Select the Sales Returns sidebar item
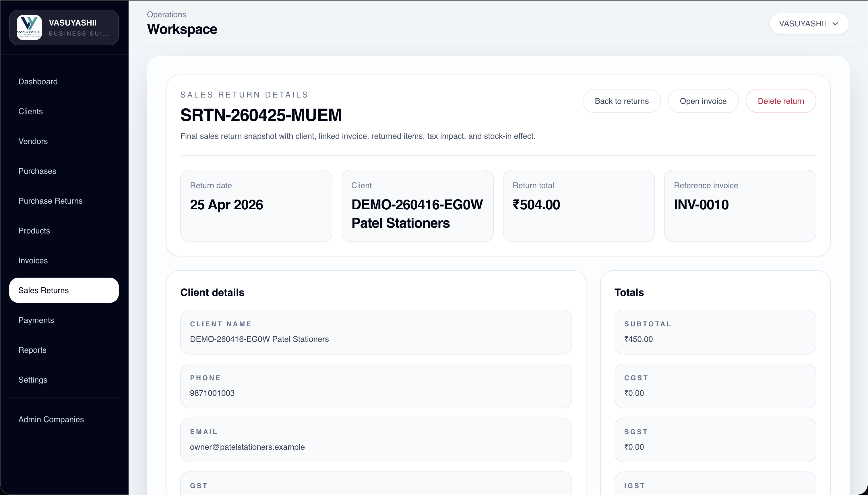 click(x=64, y=290)
